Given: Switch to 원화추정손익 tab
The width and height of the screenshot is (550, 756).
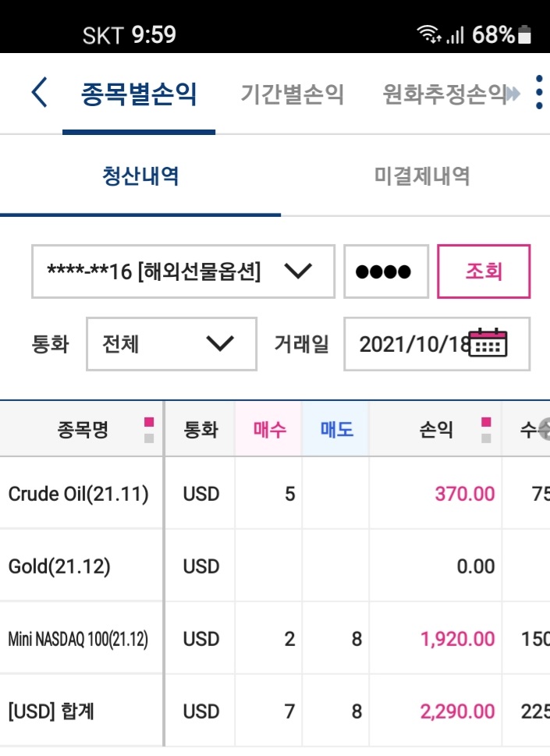Looking at the screenshot, I should 444,94.
